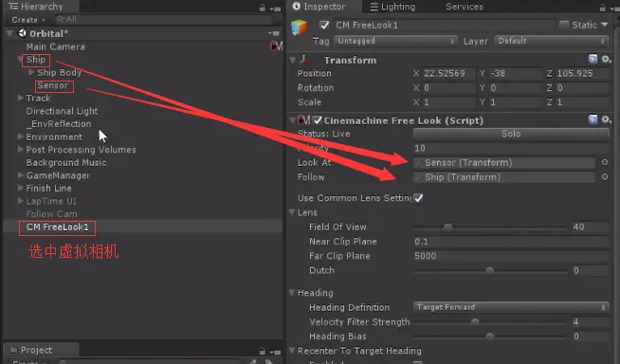620x364 pixels.
Task: Expand the Ship Body node
Action: [31, 72]
